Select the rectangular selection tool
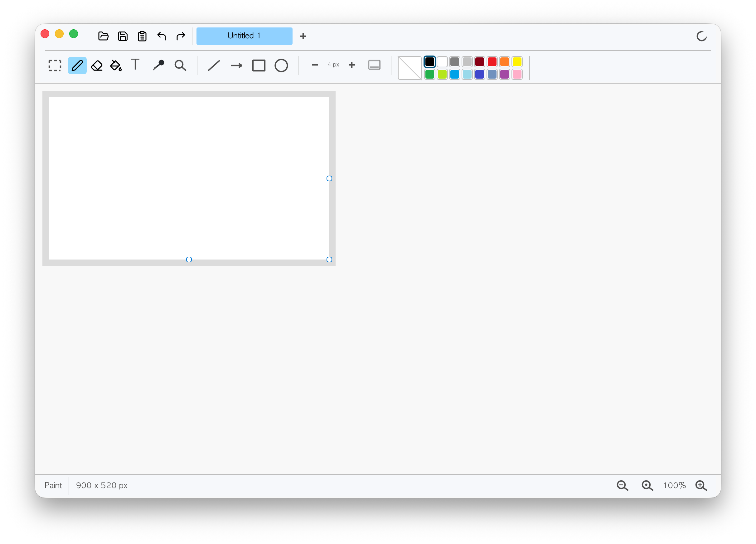Viewport: 756px width, 544px height. pyautogui.click(x=55, y=65)
